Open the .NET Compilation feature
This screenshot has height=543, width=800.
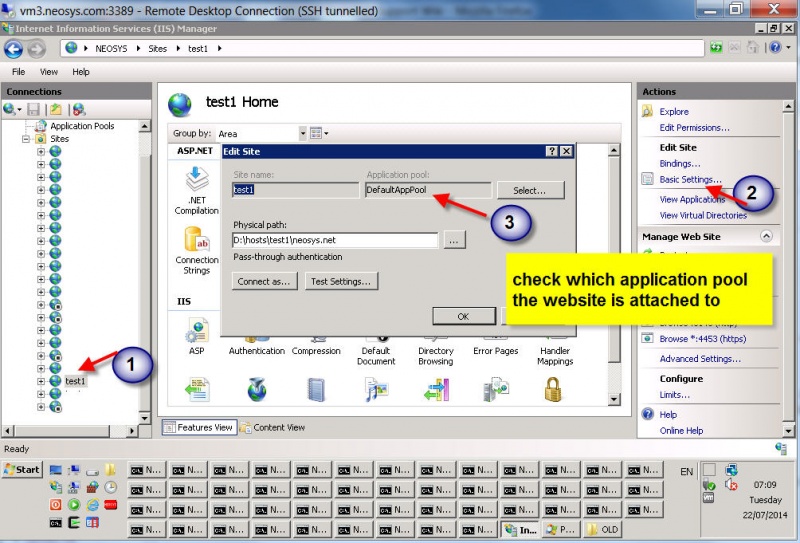coord(196,191)
